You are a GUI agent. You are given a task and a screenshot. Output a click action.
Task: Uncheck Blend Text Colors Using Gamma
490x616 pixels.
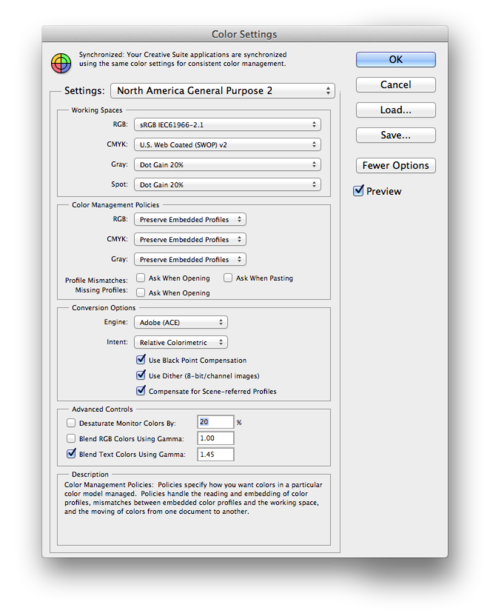71,454
